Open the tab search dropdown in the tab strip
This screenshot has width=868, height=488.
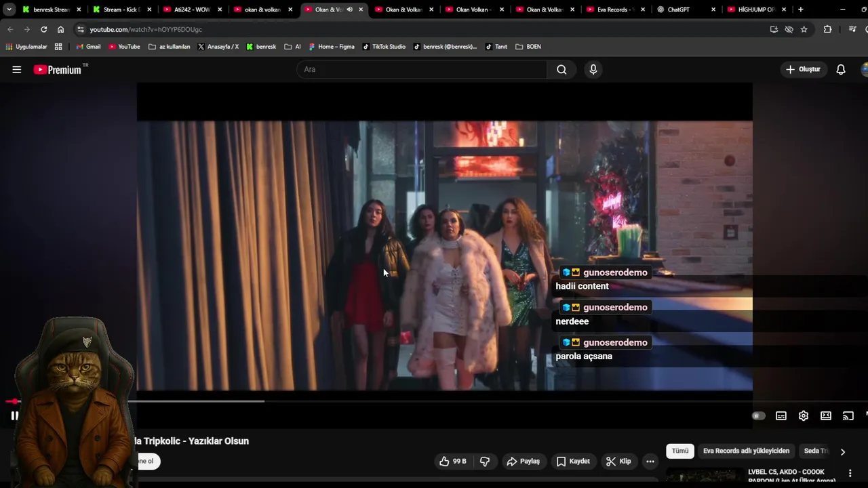click(x=9, y=9)
